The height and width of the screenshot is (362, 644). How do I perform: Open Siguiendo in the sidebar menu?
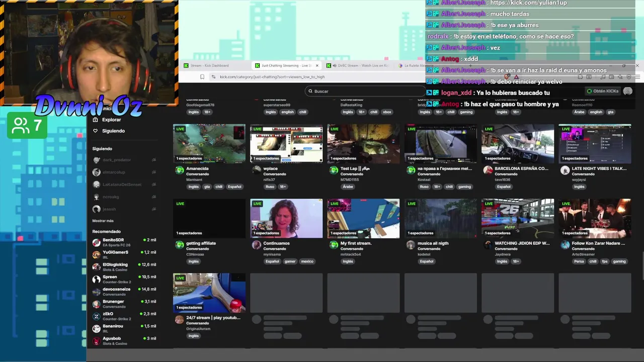[113, 131]
